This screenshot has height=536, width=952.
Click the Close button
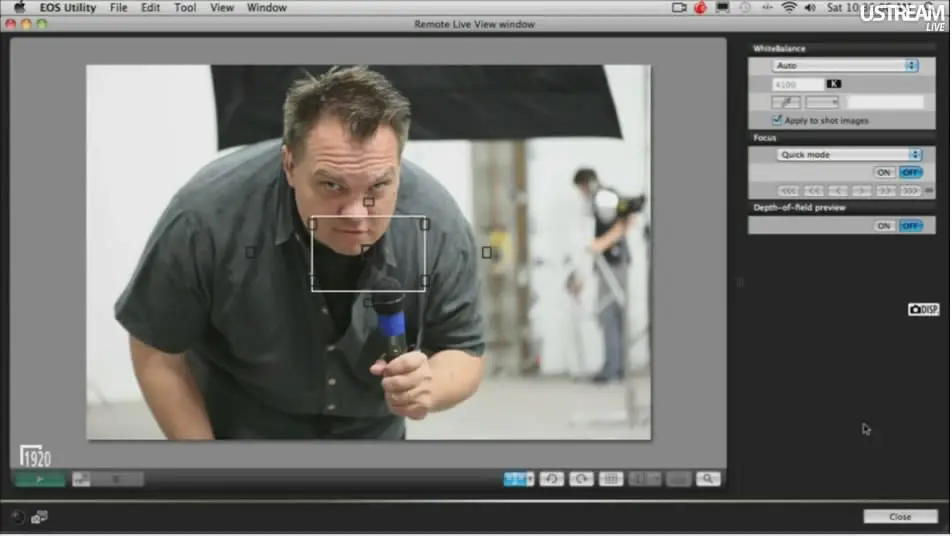(x=900, y=517)
